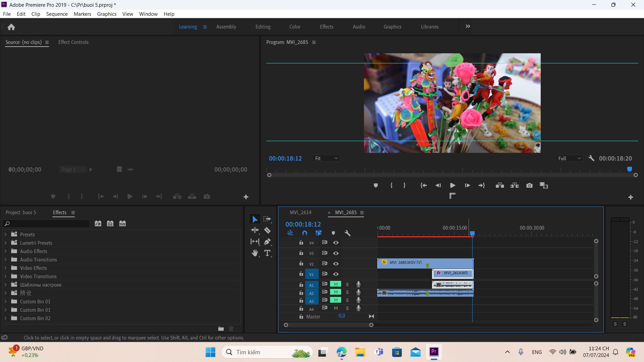
Task: Show more workspaces with chevron button
Action: coord(468,26)
